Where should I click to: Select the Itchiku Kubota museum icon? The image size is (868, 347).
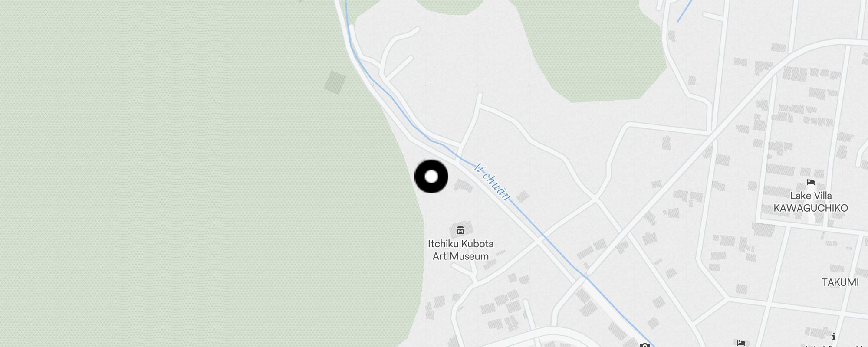pos(460,230)
